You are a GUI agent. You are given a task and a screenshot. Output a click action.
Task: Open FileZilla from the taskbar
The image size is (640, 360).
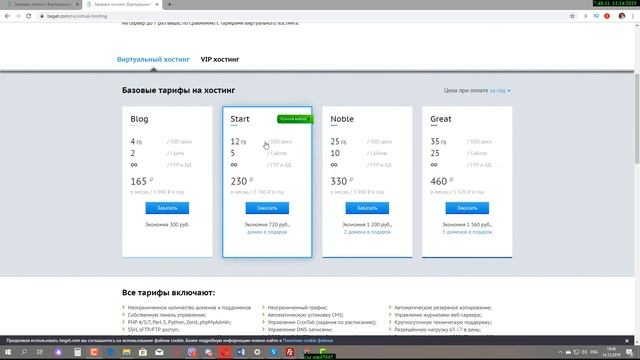click(290, 352)
